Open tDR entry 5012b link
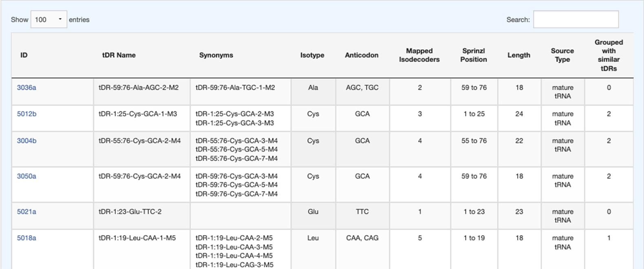Screen dimensions: 644x269 pos(26,114)
